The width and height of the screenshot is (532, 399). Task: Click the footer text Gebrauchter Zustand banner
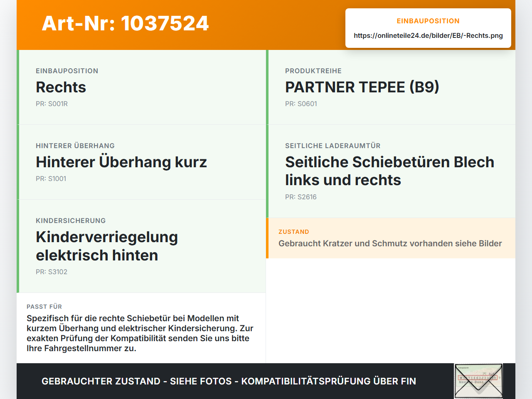[229, 381]
